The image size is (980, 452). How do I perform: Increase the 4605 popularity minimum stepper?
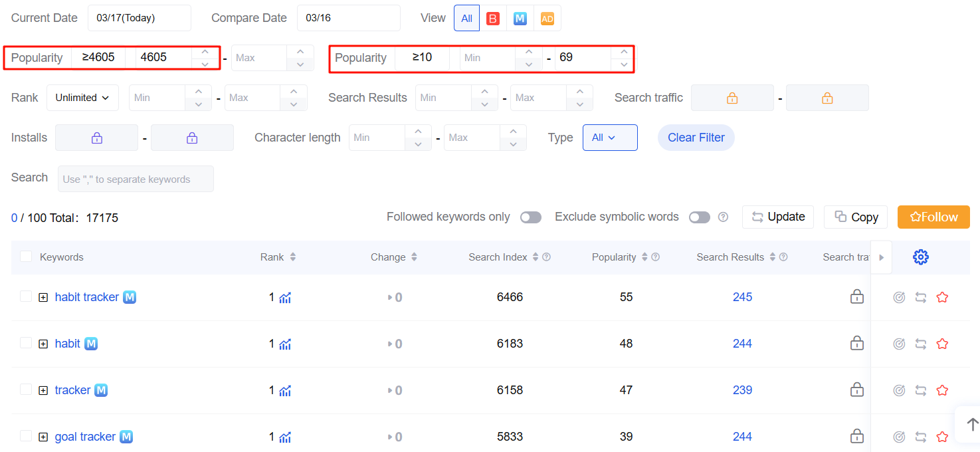(205, 52)
